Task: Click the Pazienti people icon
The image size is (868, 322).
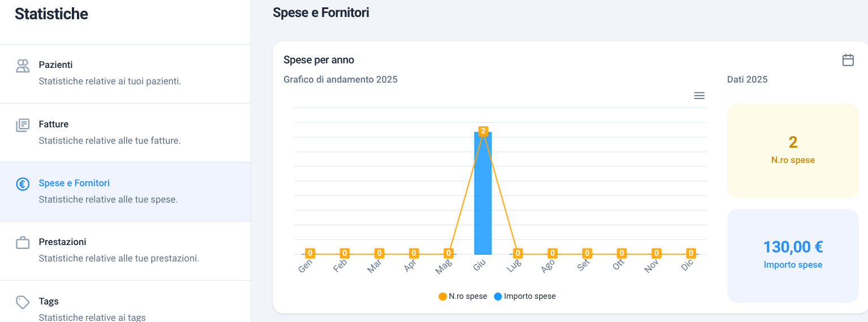Action: (x=23, y=66)
